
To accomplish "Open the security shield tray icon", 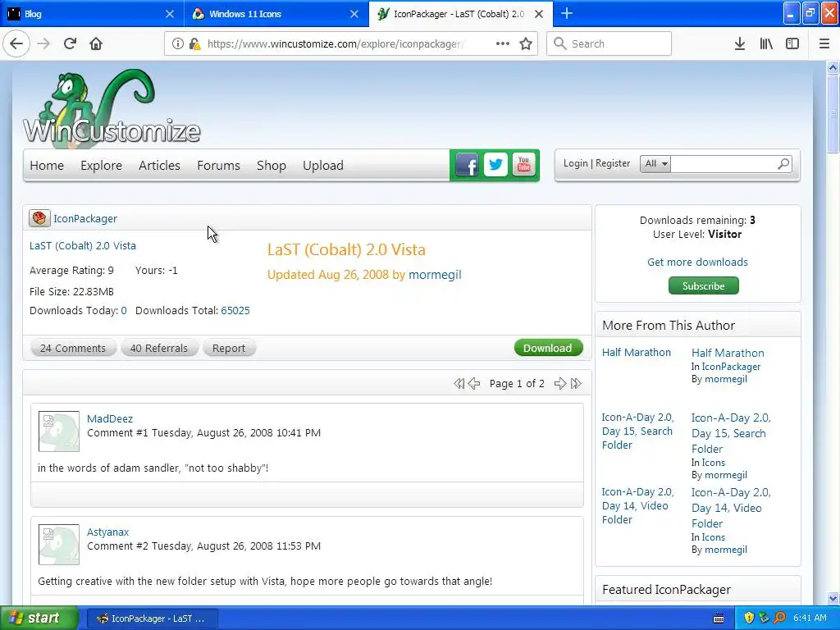I will (x=749, y=618).
